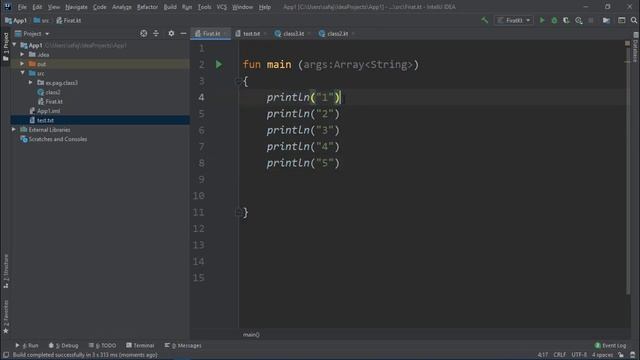
Task: Open the Window menu
Action: click(242, 7)
